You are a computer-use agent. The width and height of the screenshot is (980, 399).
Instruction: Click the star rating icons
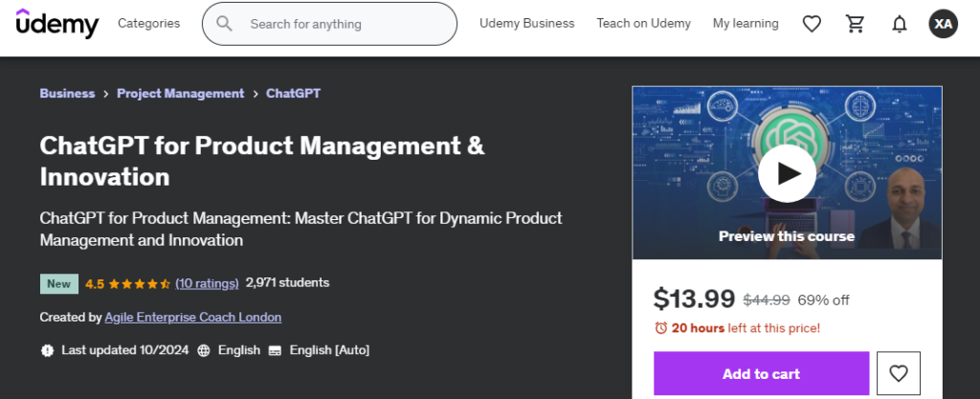[139, 283]
